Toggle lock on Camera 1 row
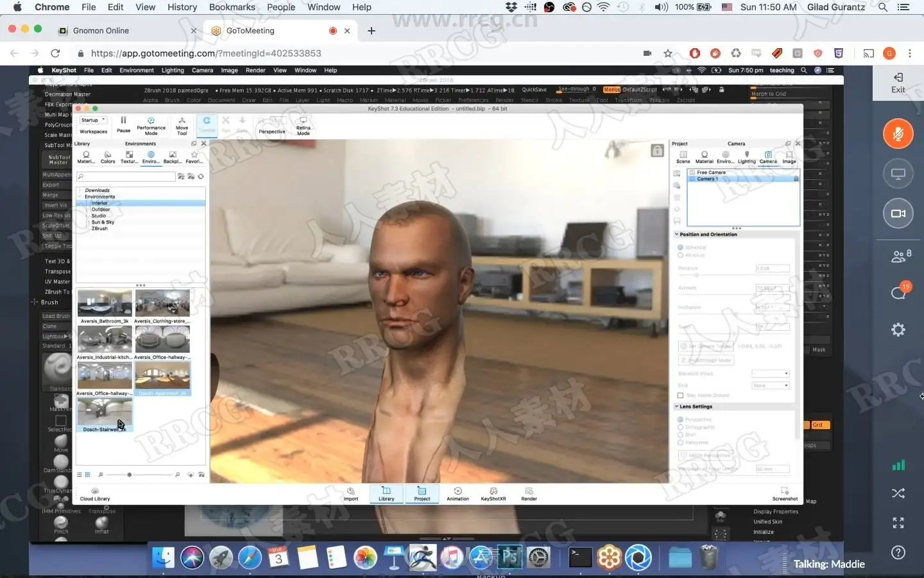 coord(796,179)
